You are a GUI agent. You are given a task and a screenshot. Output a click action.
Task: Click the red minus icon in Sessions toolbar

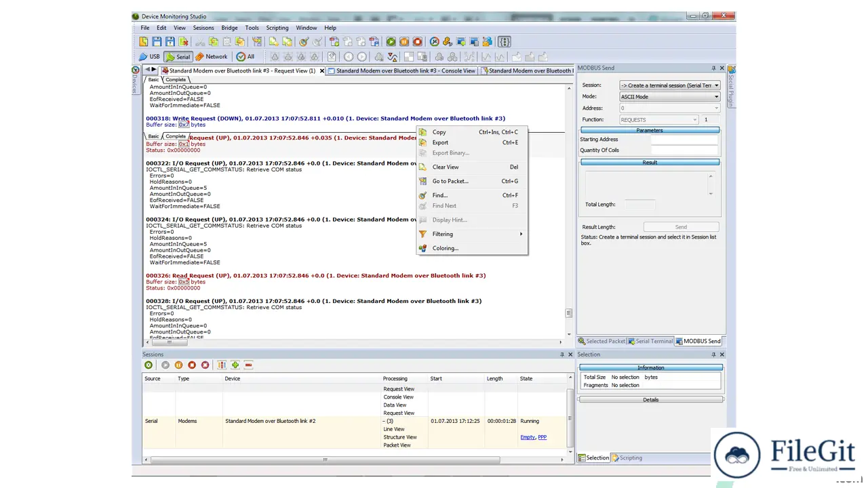pos(249,365)
